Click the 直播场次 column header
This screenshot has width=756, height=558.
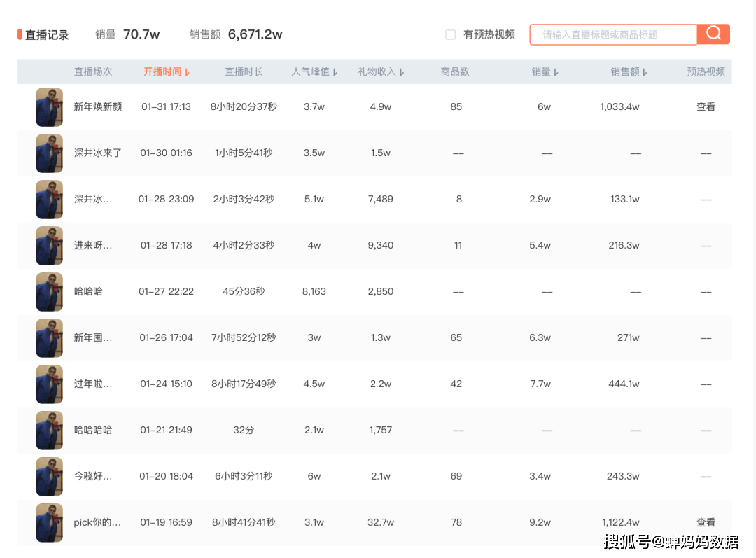(x=93, y=71)
